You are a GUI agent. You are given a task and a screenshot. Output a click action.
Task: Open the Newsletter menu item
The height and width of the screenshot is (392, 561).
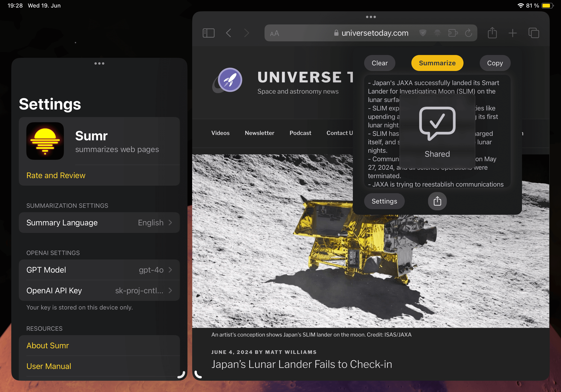[x=260, y=133]
